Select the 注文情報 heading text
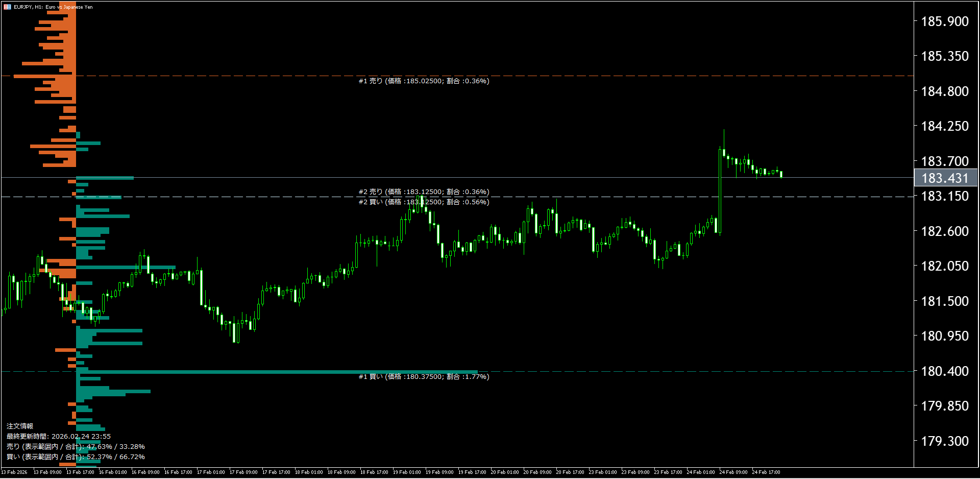Screen dimensions: 980x479 tap(20, 426)
